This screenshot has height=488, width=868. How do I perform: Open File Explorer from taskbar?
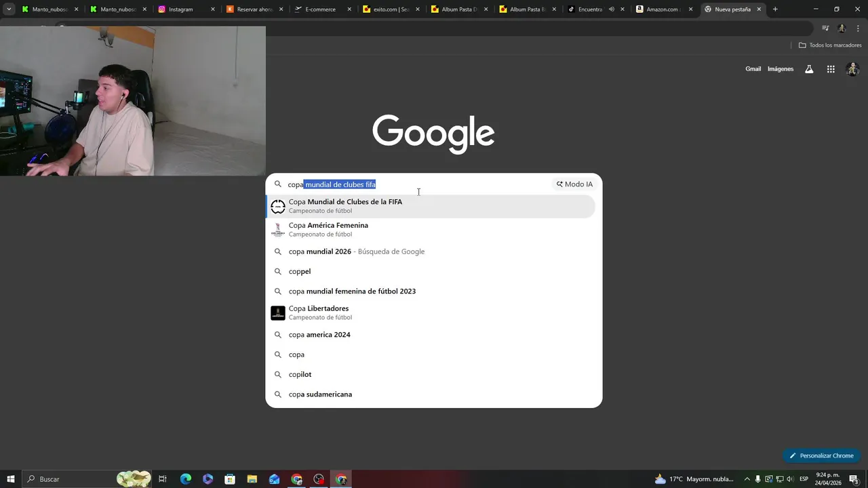point(252,479)
